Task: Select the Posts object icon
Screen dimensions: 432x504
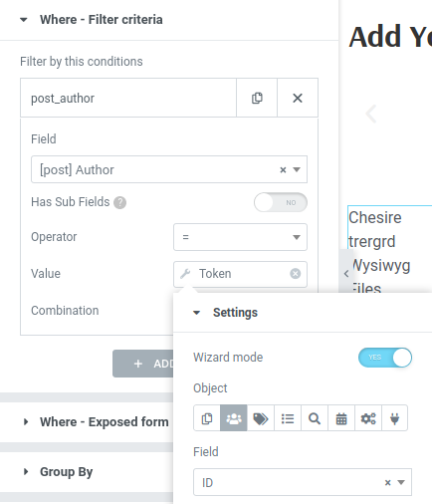Action: (207, 418)
